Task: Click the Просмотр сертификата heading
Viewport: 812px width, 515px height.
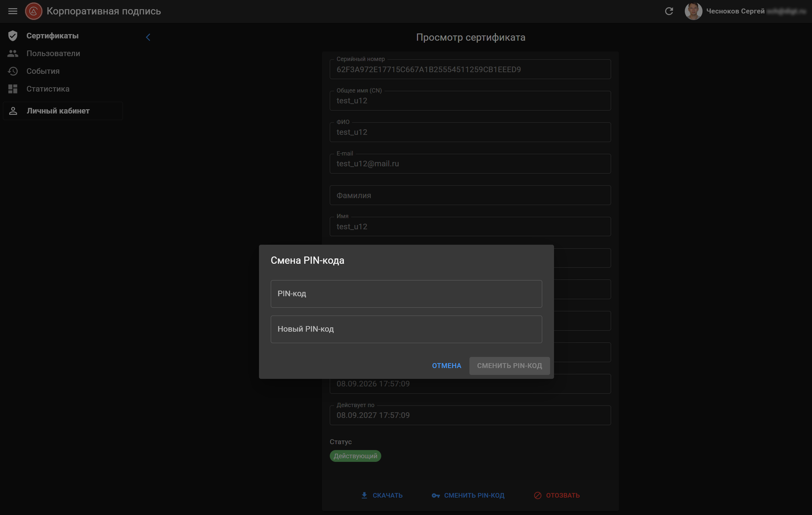Action: point(470,37)
